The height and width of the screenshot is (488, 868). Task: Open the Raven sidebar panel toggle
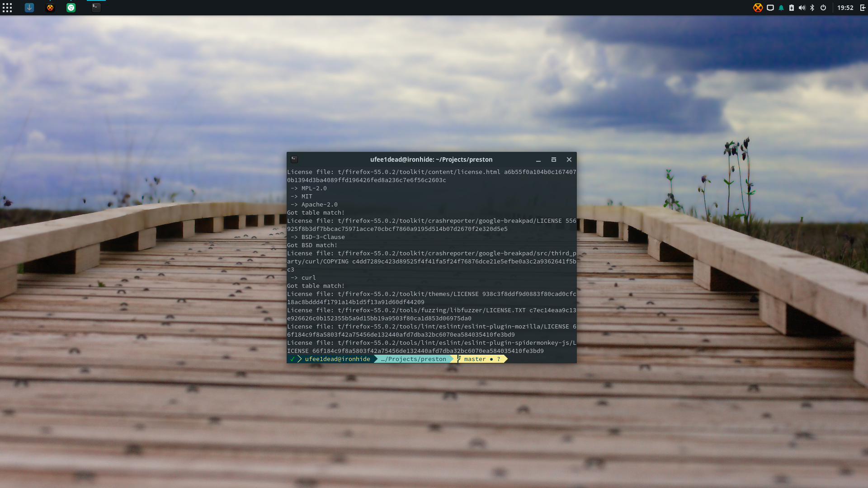click(x=863, y=8)
